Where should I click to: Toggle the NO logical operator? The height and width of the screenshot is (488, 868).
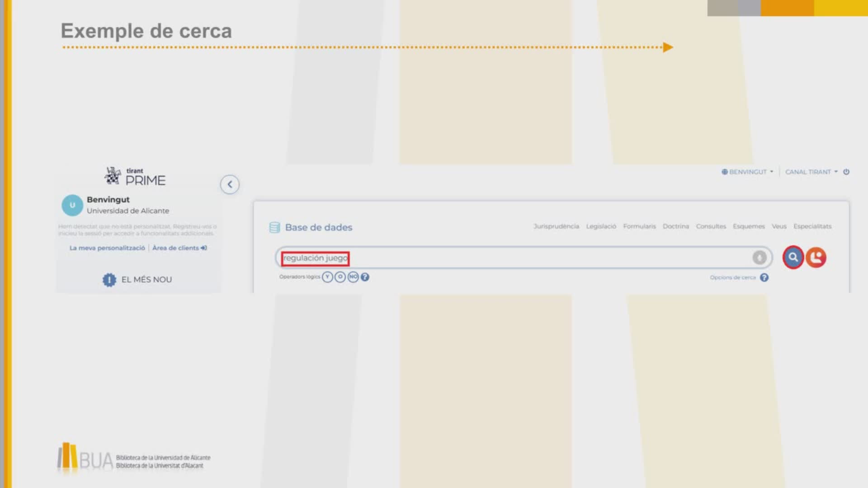point(353,277)
